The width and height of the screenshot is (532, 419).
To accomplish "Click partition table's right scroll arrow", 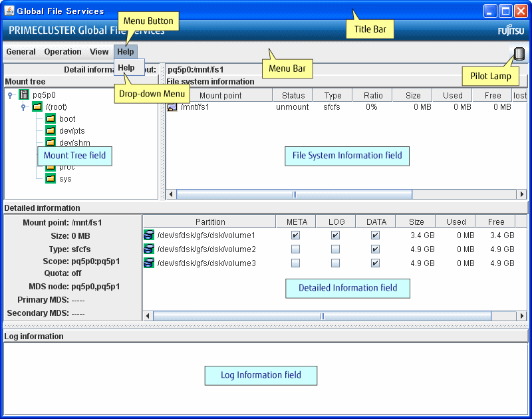I will (522, 316).
